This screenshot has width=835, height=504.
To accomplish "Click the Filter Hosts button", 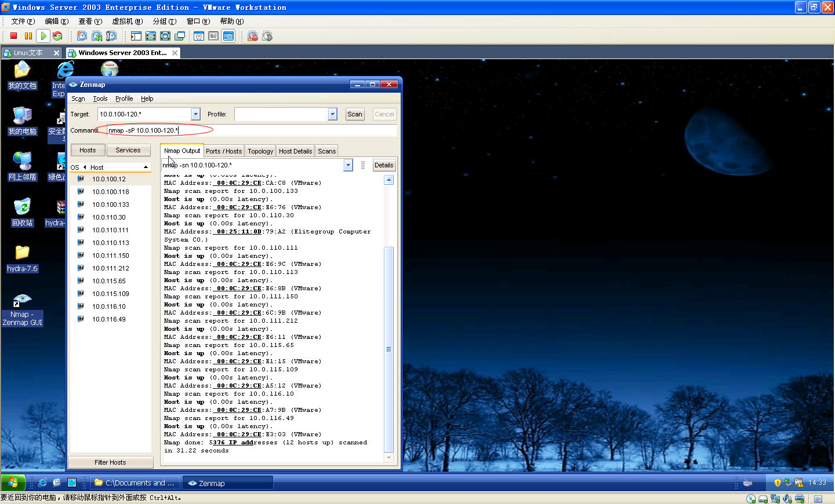I will coord(110,462).
